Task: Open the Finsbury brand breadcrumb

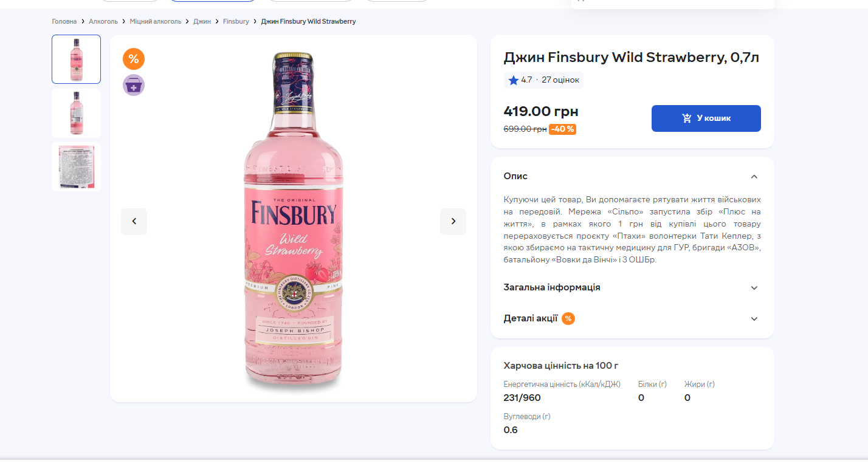Action: [x=236, y=21]
